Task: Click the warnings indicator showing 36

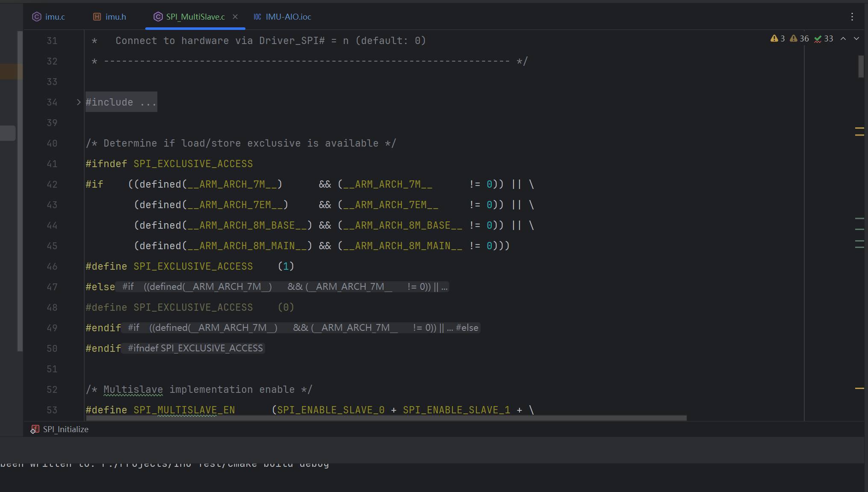Action: [799, 38]
